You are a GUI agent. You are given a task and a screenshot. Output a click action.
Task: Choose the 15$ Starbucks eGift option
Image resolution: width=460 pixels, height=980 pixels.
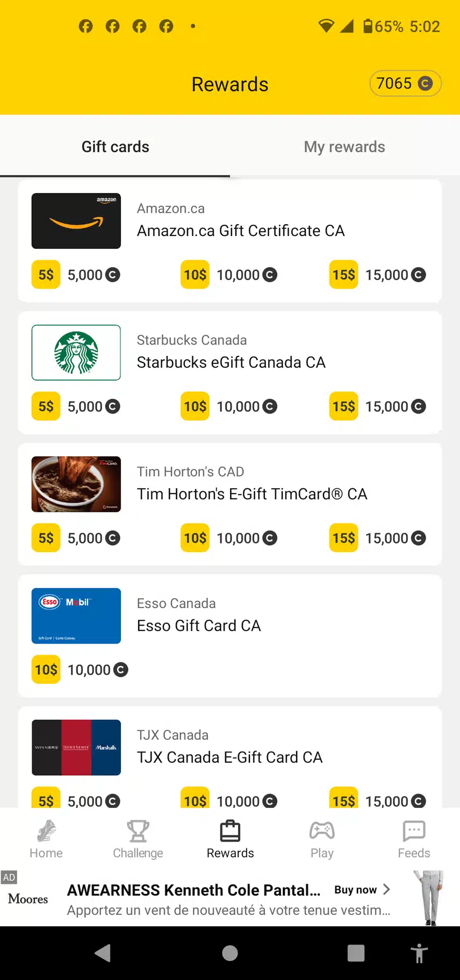[344, 406]
